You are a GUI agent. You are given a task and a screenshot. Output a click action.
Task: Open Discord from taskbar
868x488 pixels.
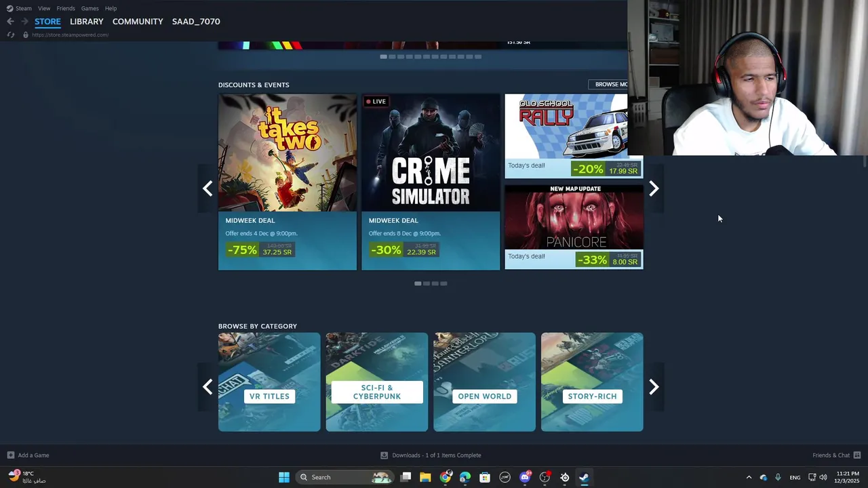(525, 477)
